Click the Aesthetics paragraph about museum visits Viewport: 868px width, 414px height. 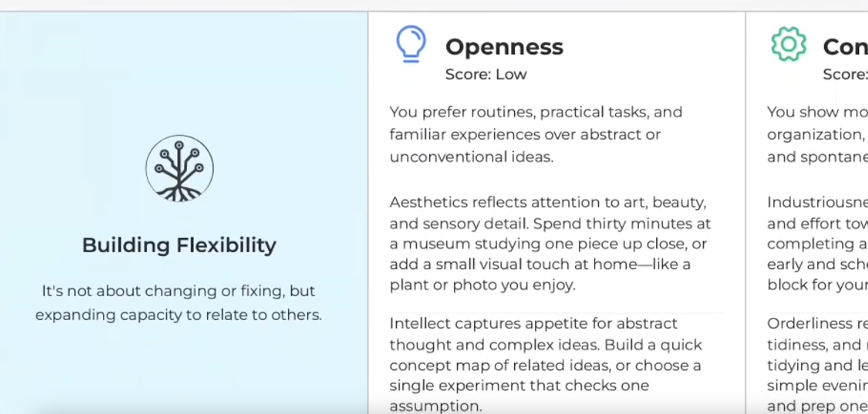click(x=549, y=243)
